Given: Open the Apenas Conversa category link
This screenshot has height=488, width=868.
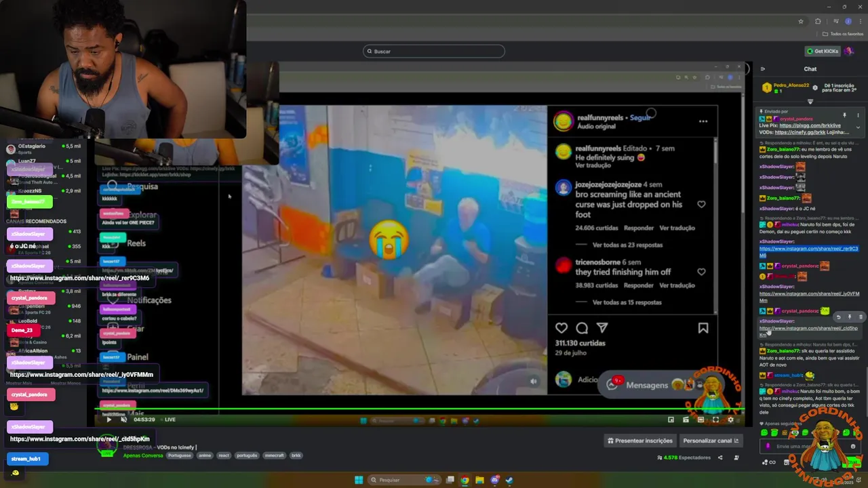Looking at the screenshot, I should pos(143,455).
